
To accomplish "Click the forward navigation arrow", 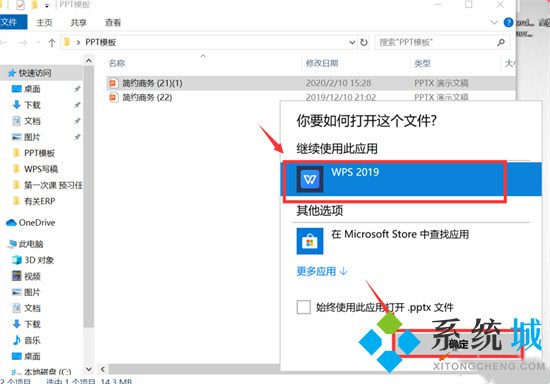I will [x=23, y=43].
